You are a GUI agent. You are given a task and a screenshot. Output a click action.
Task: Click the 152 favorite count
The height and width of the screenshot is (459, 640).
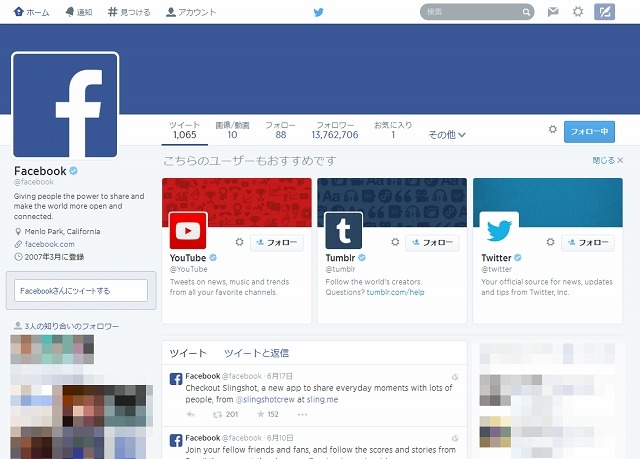coord(273,415)
